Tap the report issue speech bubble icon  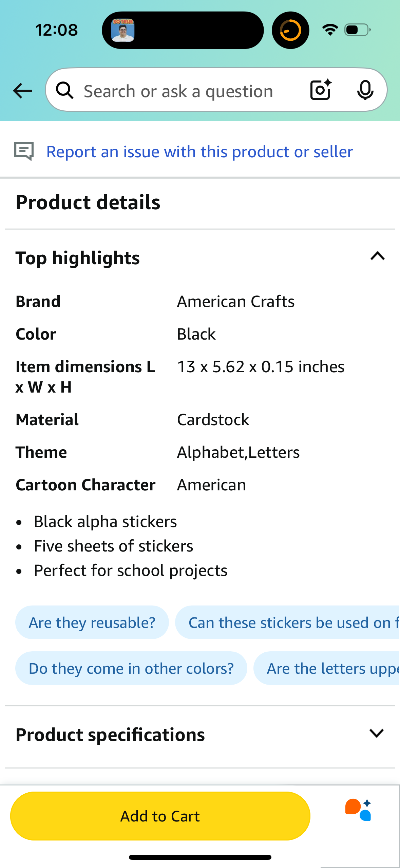(x=24, y=151)
